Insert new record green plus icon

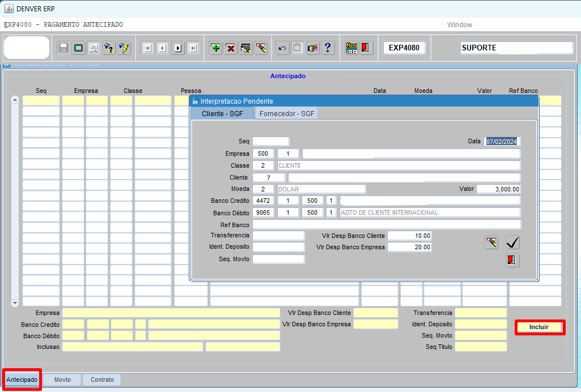[x=215, y=48]
